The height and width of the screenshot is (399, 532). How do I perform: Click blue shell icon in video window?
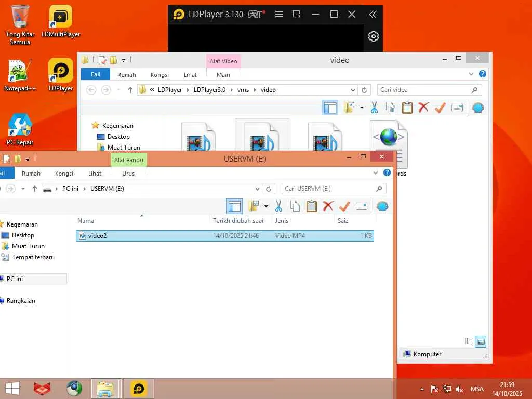pyautogui.click(x=478, y=108)
